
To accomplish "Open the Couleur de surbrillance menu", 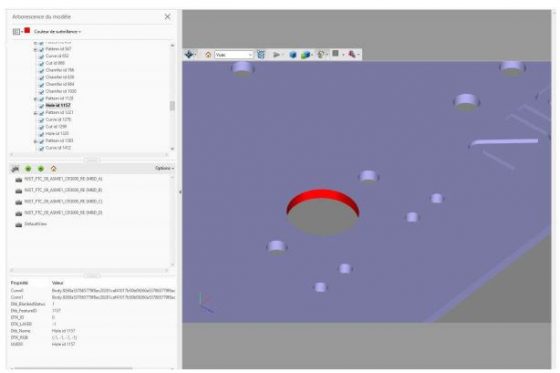I will click(x=57, y=31).
